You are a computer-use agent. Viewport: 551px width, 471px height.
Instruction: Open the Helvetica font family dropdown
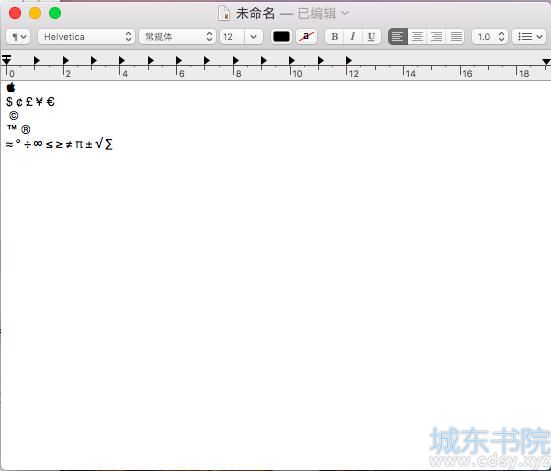[x=86, y=37]
